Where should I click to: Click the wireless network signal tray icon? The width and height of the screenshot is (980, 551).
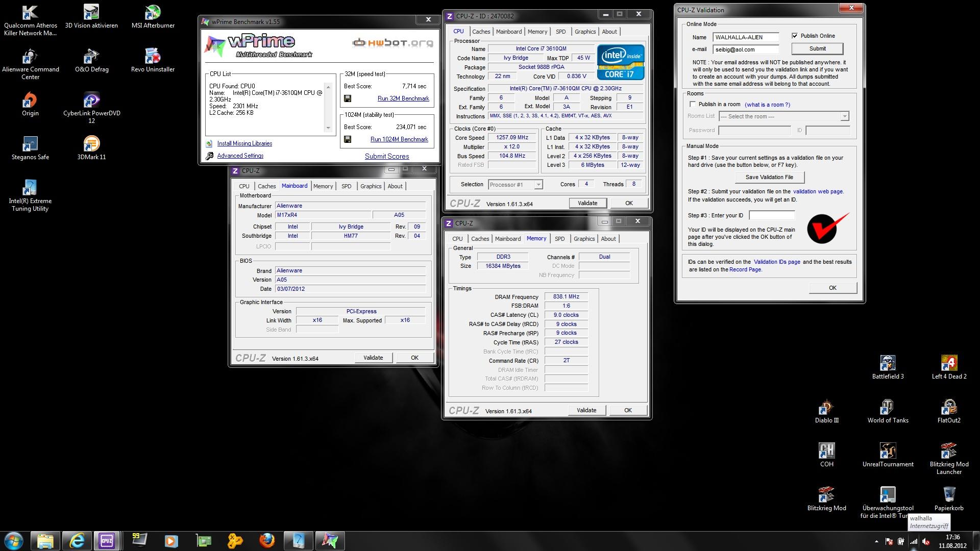[x=914, y=542]
